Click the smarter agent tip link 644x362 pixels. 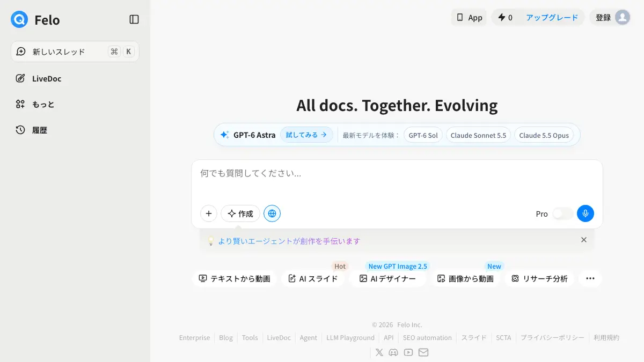click(289, 241)
